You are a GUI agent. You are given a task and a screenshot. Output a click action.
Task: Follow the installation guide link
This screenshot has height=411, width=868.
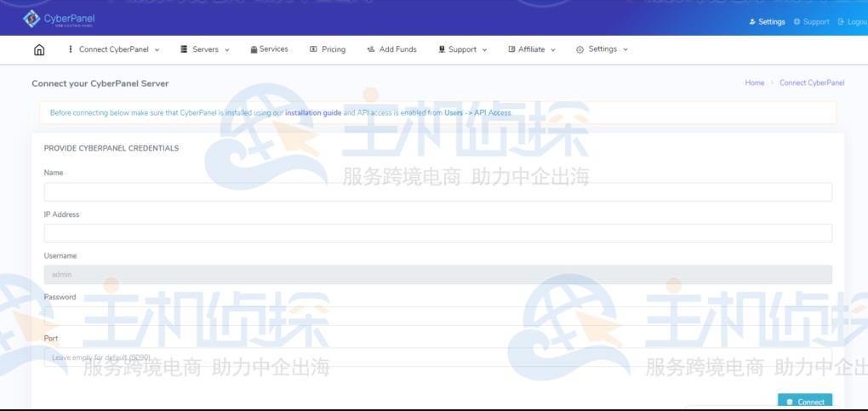click(313, 113)
